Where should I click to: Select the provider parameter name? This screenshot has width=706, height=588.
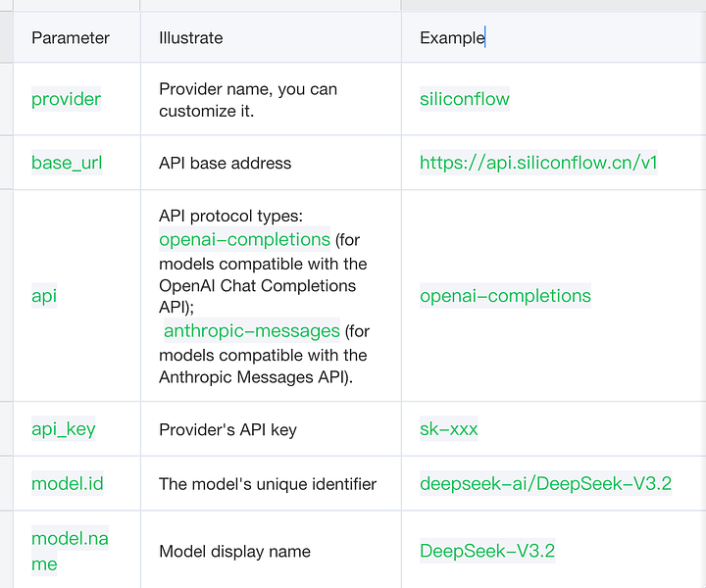click(x=66, y=99)
